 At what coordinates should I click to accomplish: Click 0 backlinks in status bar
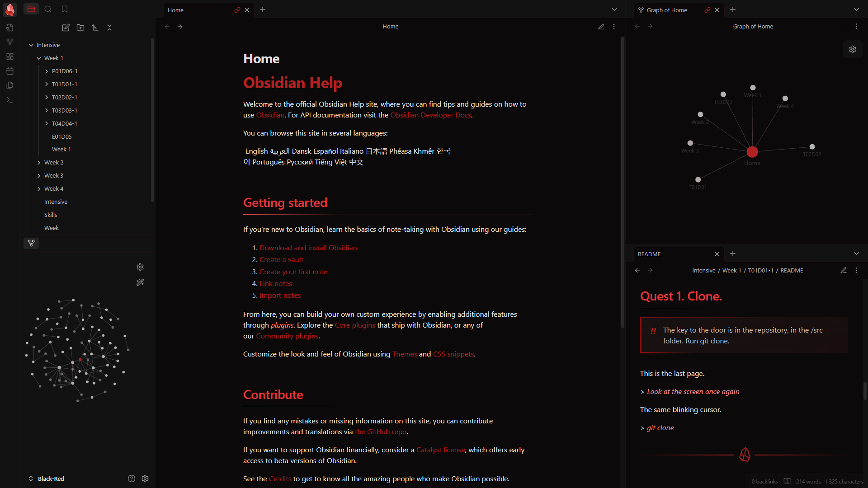(764, 481)
